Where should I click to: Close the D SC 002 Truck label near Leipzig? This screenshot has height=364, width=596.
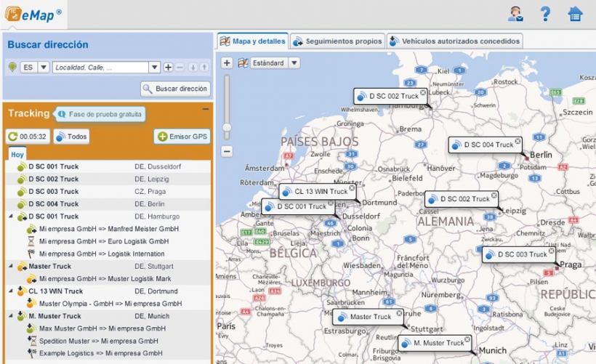tap(494, 195)
